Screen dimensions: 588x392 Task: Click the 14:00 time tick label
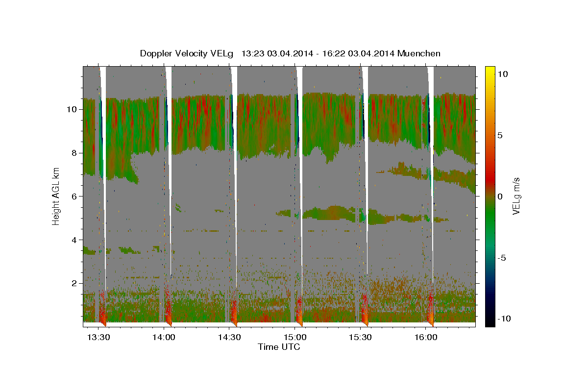click(x=164, y=337)
